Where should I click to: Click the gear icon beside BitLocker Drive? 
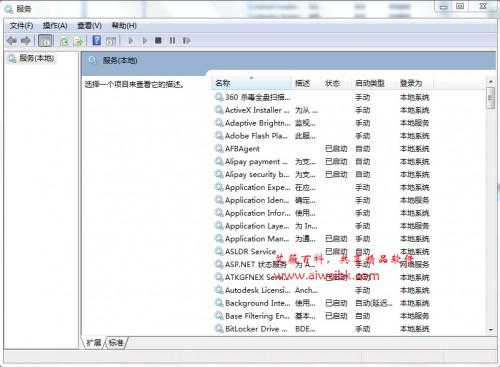click(219, 328)
